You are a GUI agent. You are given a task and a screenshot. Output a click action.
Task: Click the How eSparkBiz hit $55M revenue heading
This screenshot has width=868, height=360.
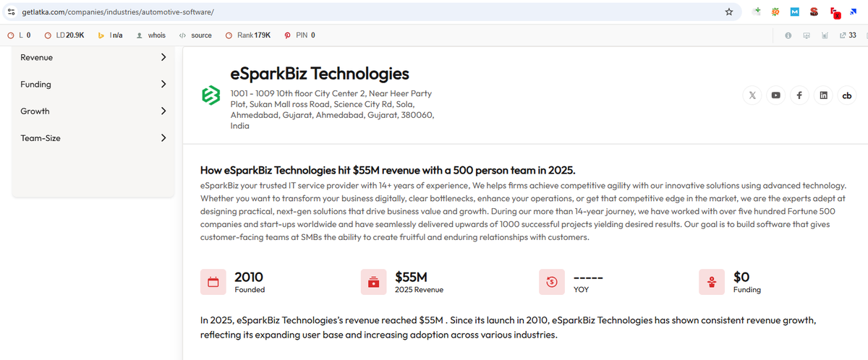tap(388, 171)
